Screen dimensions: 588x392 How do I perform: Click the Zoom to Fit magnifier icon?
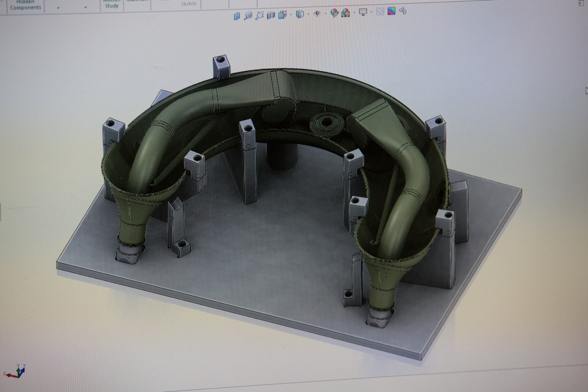[248, 16]
